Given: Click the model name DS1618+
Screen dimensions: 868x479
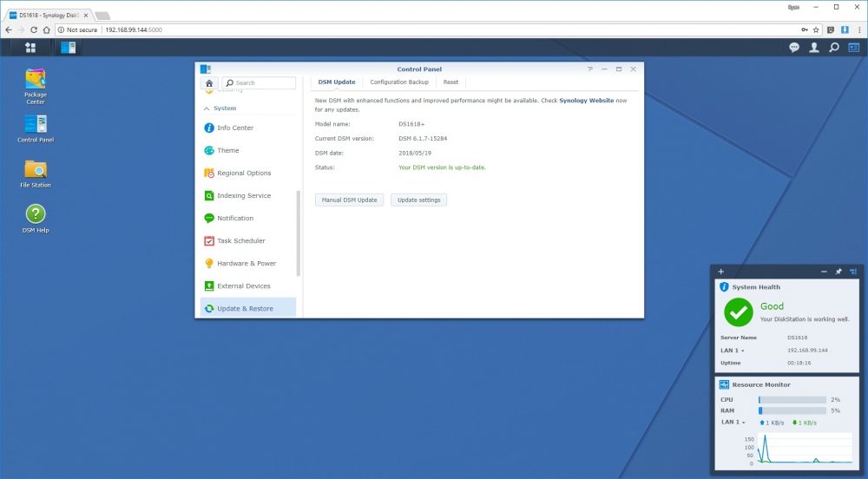Looking at the screenshot, I should [411, 124].
